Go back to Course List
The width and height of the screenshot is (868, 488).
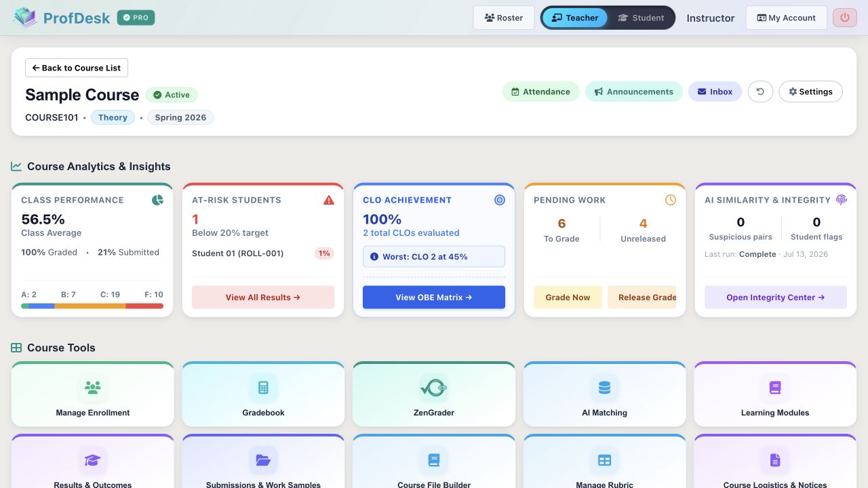77,68
